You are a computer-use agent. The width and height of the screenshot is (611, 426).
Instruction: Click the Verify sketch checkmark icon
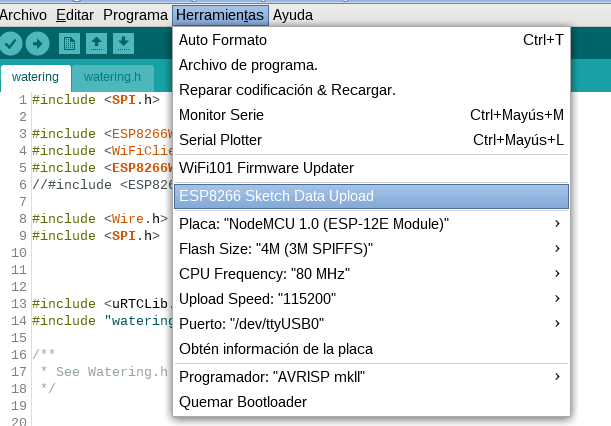pos(12,43)
